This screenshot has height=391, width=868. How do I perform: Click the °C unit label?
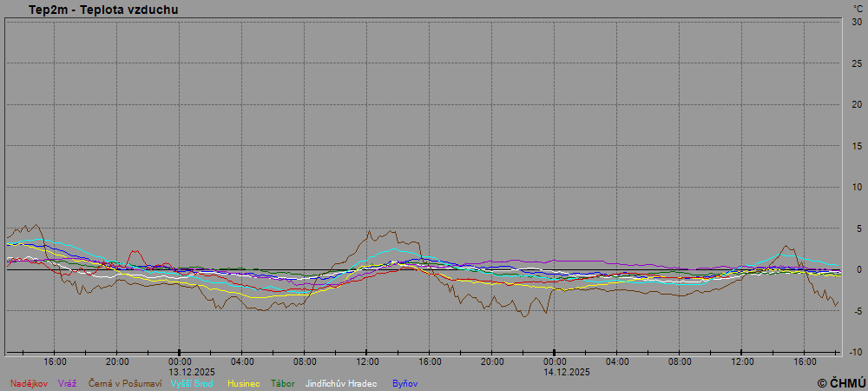tap(858, 9)
